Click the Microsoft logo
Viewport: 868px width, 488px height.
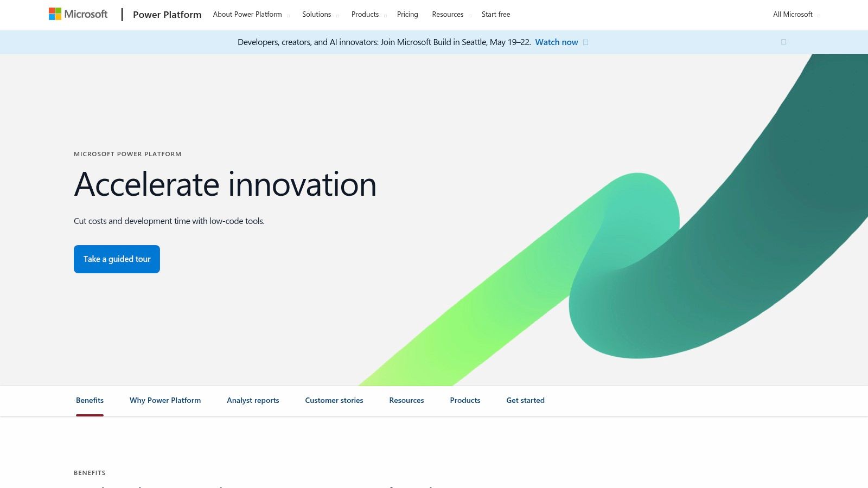78,14
